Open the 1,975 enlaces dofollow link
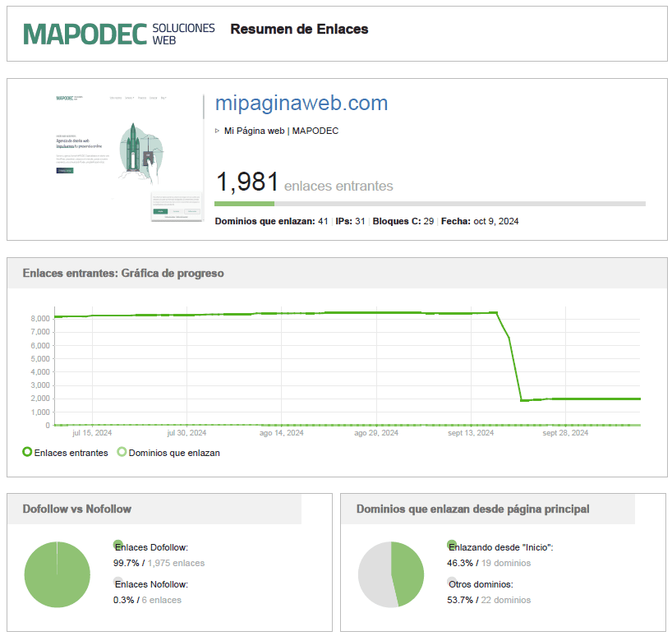The image size is (672, 636). tap(175, 563)
